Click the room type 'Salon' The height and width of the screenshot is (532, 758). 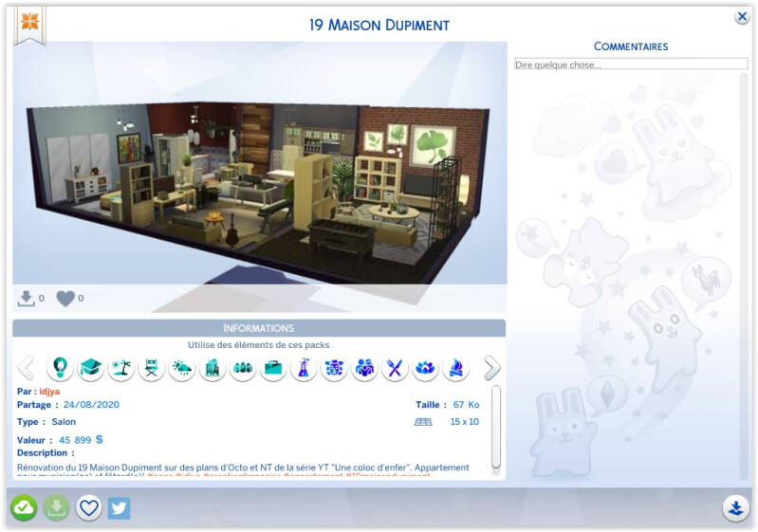point(64,422)
